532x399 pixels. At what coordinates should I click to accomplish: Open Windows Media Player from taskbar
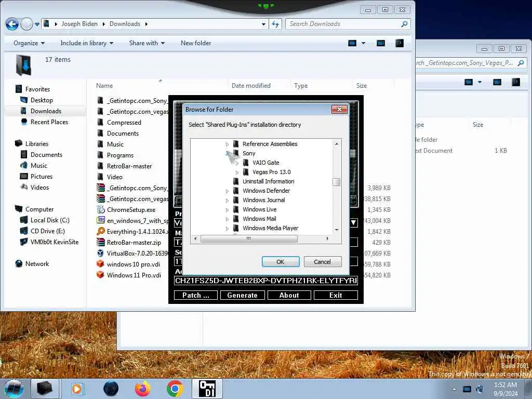pos(77,389)
